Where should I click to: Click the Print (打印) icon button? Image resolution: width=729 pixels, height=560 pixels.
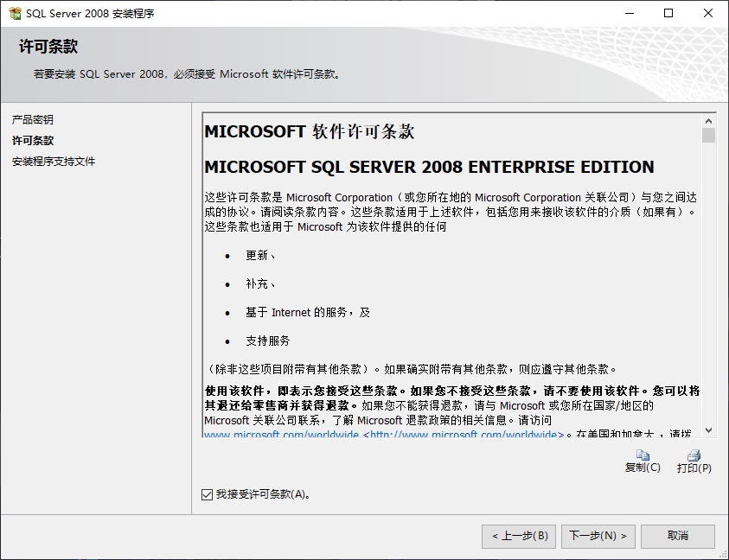click(694, 461)
